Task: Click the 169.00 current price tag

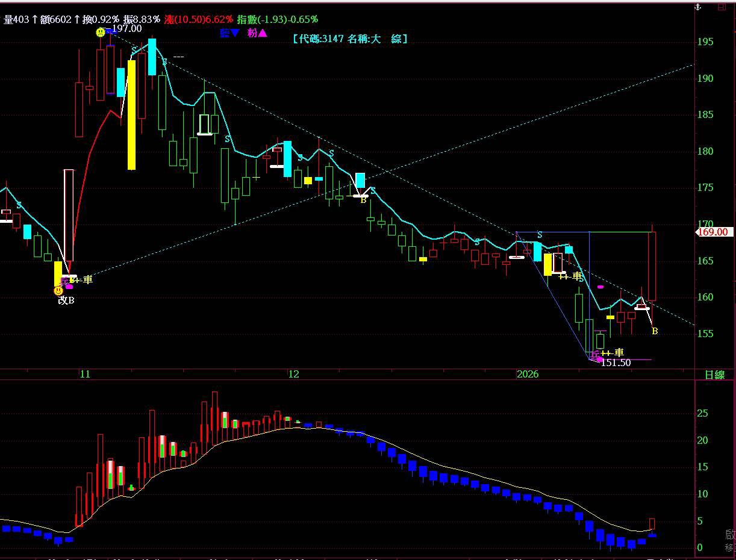Action: (x=713, y=232)
